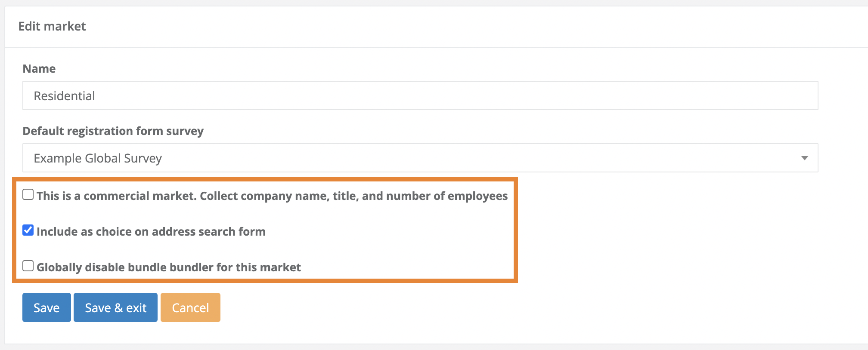Viewport: 868px width, 350px height.
Task: Select the text 'Residential' in Name field
Action: pos(64,95)
